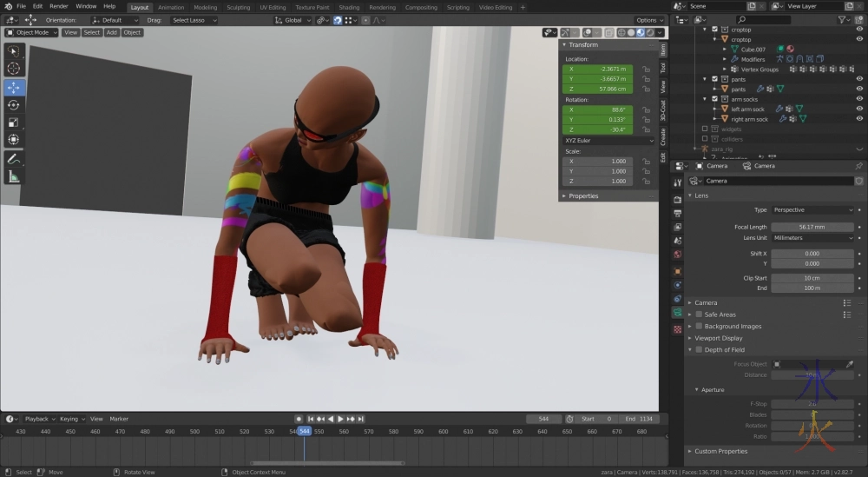Switch to the Sculpting workspace tab
The image size is (868, 477).
[238, 7]
